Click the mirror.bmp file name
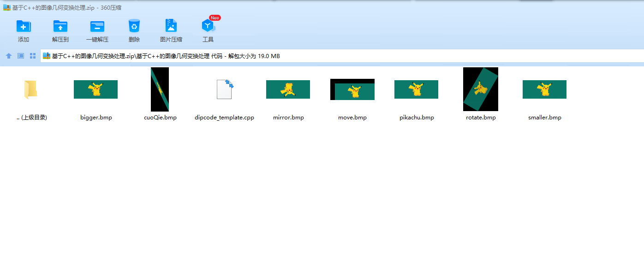The image size is (644, 254). (288, 118)
